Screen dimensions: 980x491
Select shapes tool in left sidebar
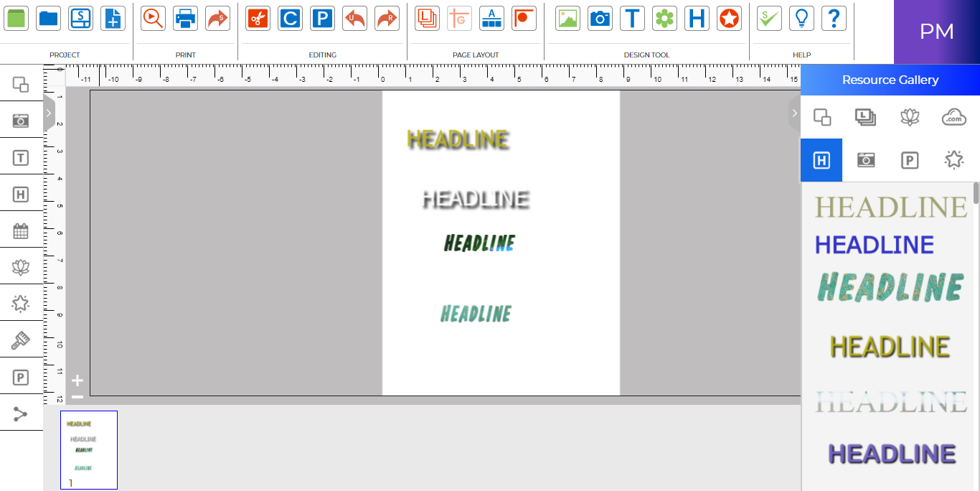click(x=21, y=84)
